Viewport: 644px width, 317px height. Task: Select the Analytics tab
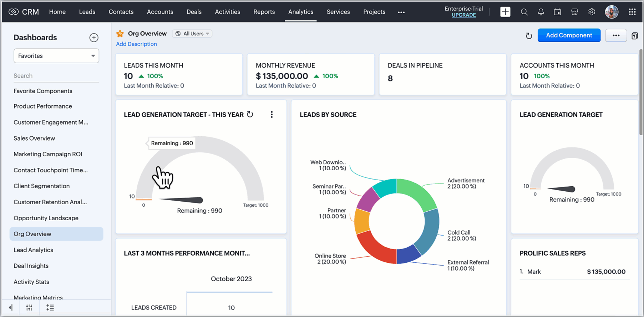point(301,12)
